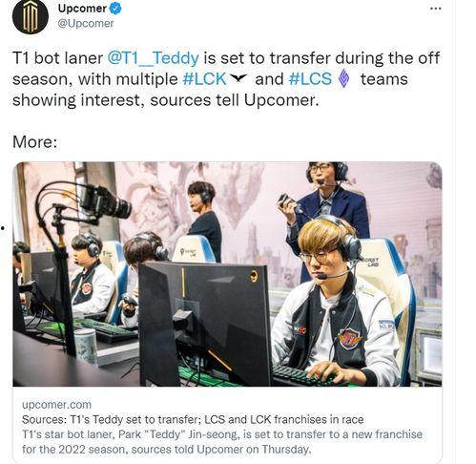The width and height of the screenshot is (476, 464).
Task: Click the Upcomer display name
Action: click(82, 9)
